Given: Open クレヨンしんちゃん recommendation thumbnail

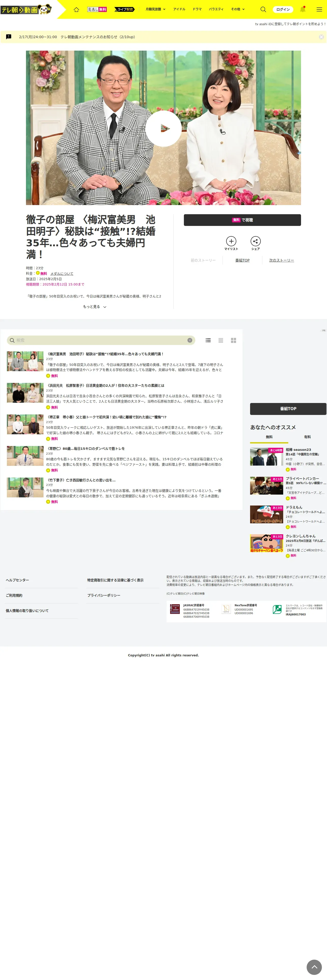Looking at the screenshot, I should click(x=266, y=543).
